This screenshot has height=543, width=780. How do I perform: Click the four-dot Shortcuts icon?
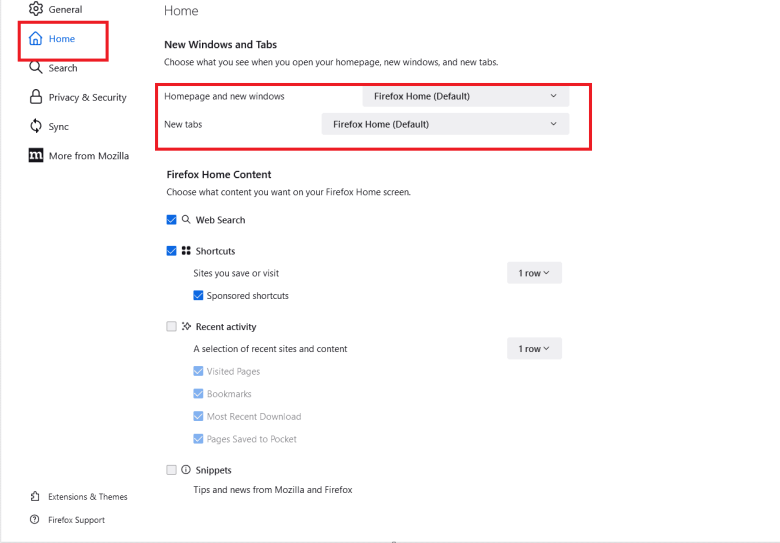click(186, 251)
